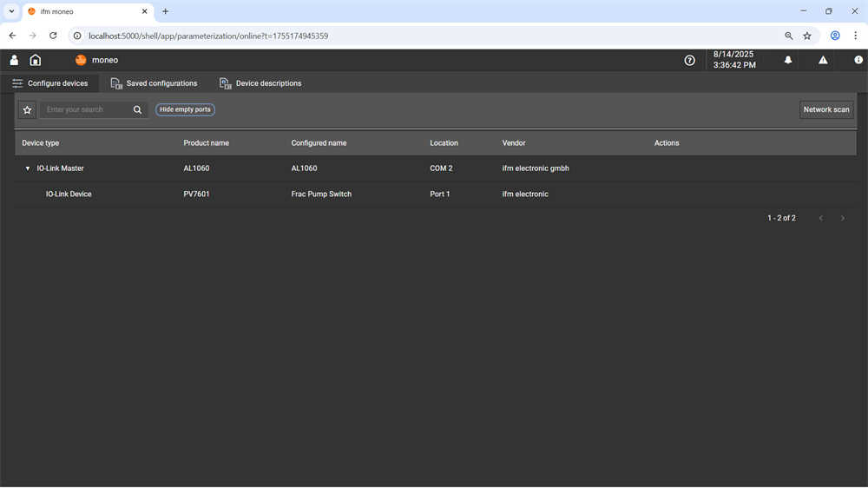Select the IO-Link Master row label
Viewport: 868px width, 488px height.
pyautogui.click(x=61, y=168)
